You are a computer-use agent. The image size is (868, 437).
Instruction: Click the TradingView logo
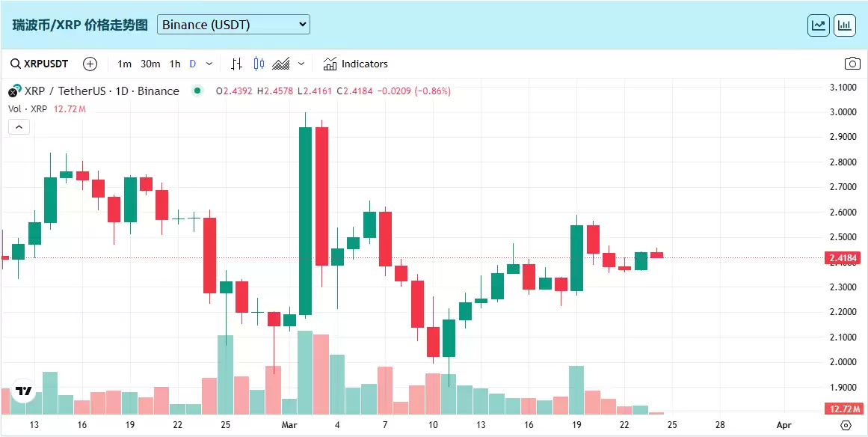click(x=24, y=391)
